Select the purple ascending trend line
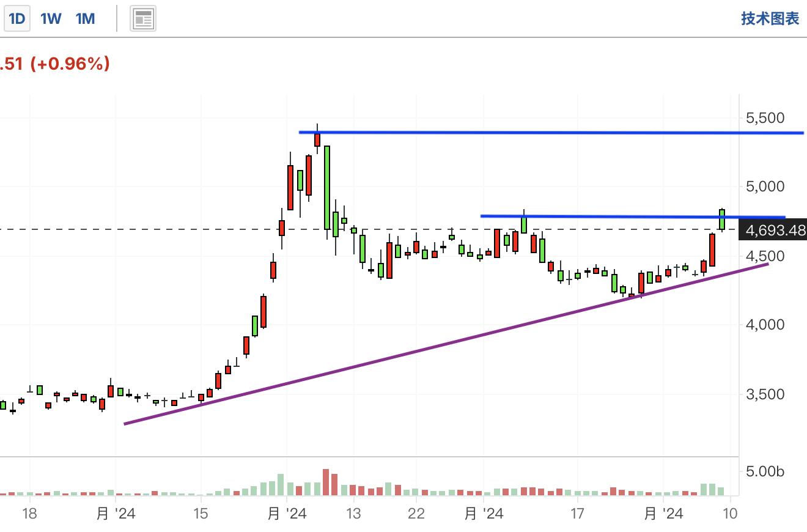Screen dimensions: 807x532 [x=446, y=344]
